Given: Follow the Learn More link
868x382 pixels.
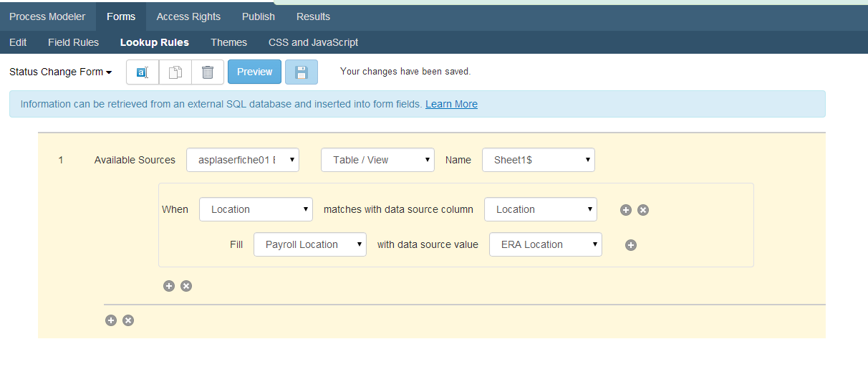Looking at the screenshot, I should 451,104.
